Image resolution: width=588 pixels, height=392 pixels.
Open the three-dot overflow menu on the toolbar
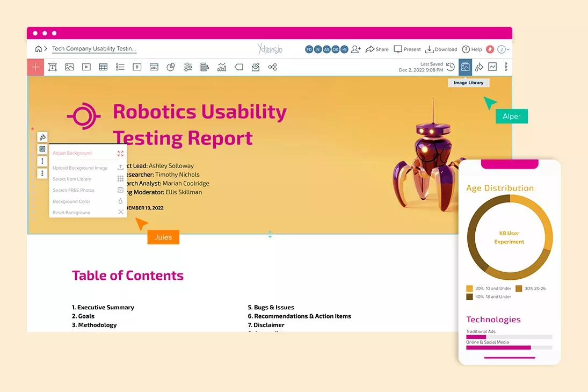(506, 67)
